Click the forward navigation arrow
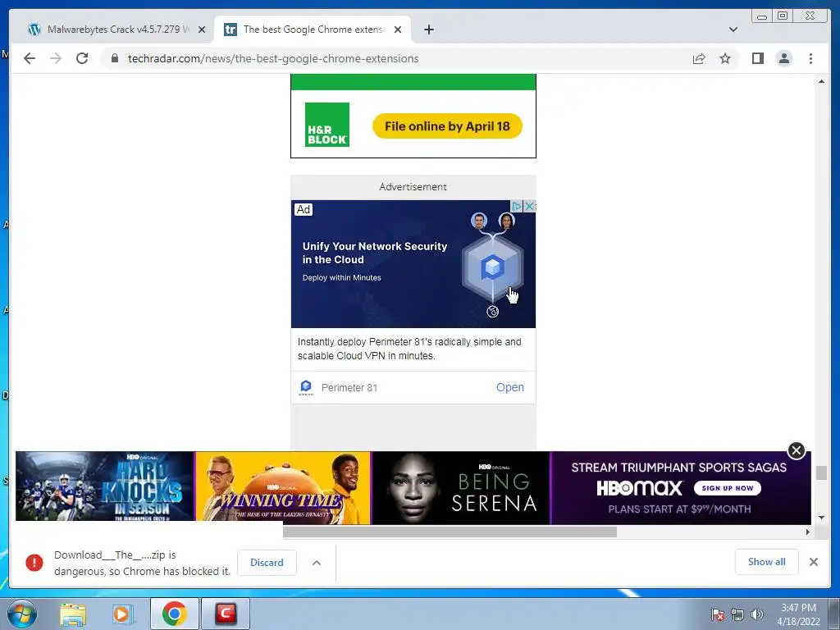Viewport: 840px width, 630px height. point(56,58)
